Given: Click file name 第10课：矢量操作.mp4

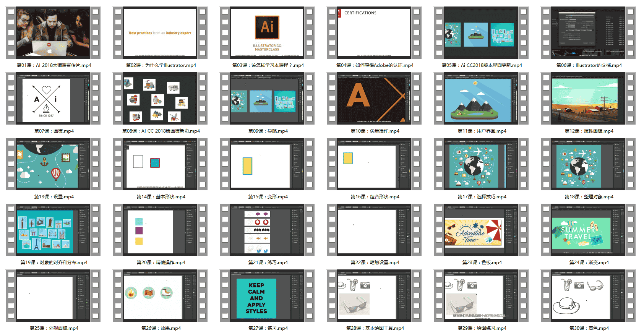Looking at the screenshot, I should [x=375, y=131].
